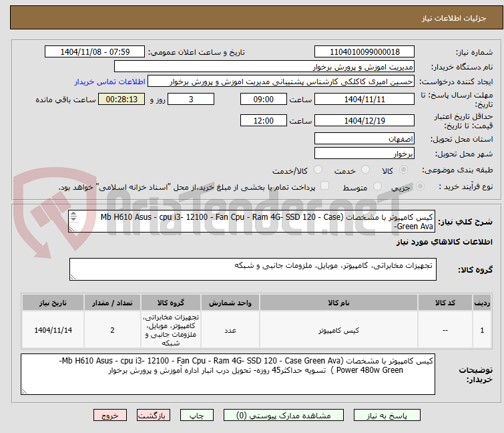The width and height of the screenshot is (504, 433).
Task: Click the بازگشت back button
Action: [153, 416]
